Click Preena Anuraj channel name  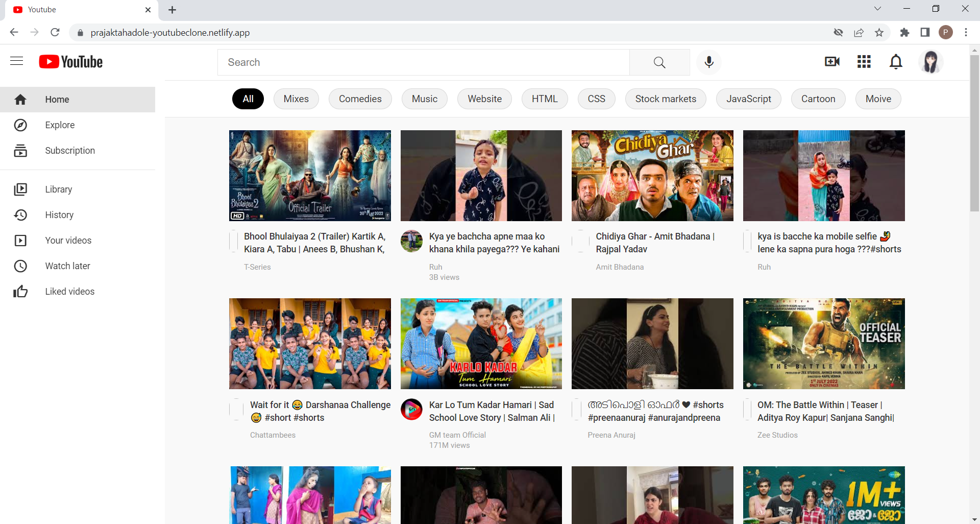point(611,435)
